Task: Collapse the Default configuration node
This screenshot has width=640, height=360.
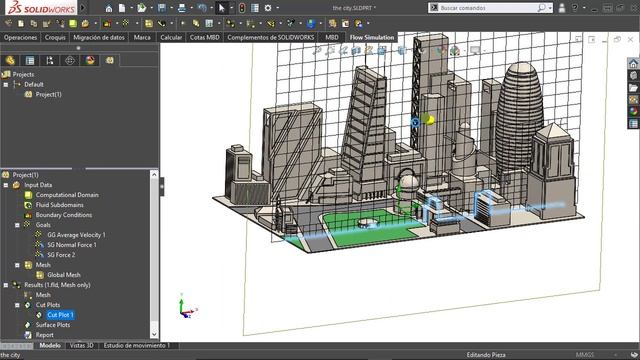Action: (x=6, y=84)
